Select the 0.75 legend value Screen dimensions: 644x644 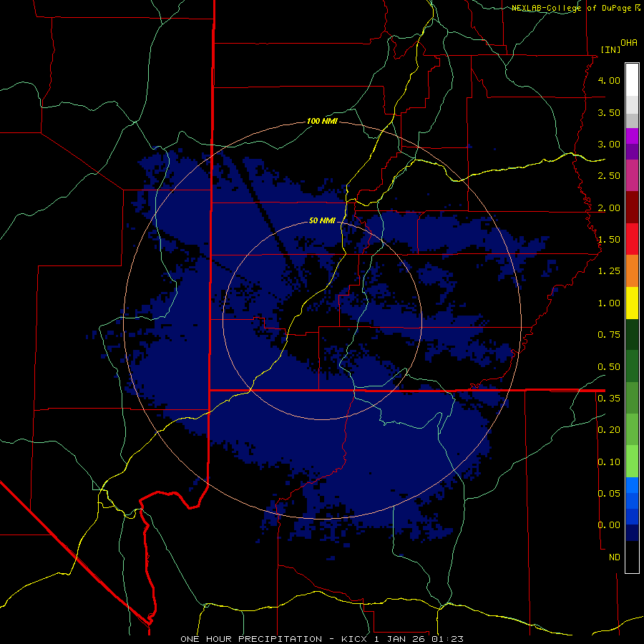[x=609, y=335]
